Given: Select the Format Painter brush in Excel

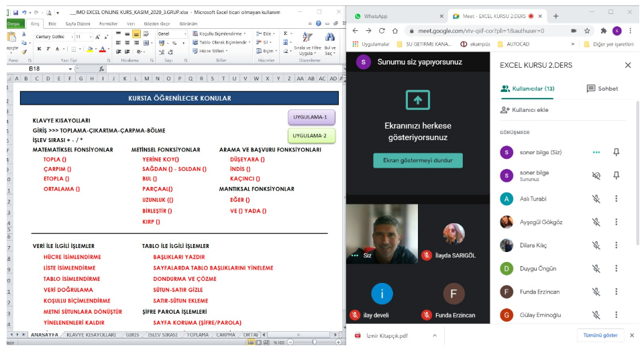Looking at the screenshot, I should click(x=24, y=52).
